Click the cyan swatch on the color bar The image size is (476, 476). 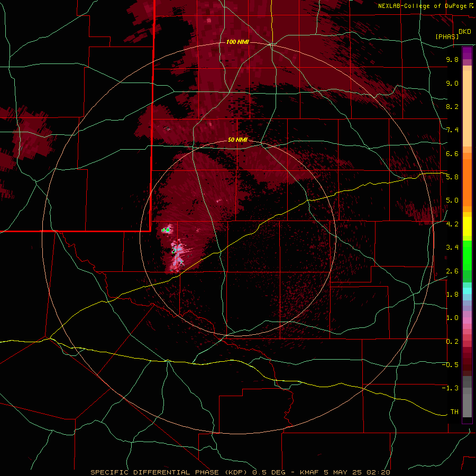[467, 291]
